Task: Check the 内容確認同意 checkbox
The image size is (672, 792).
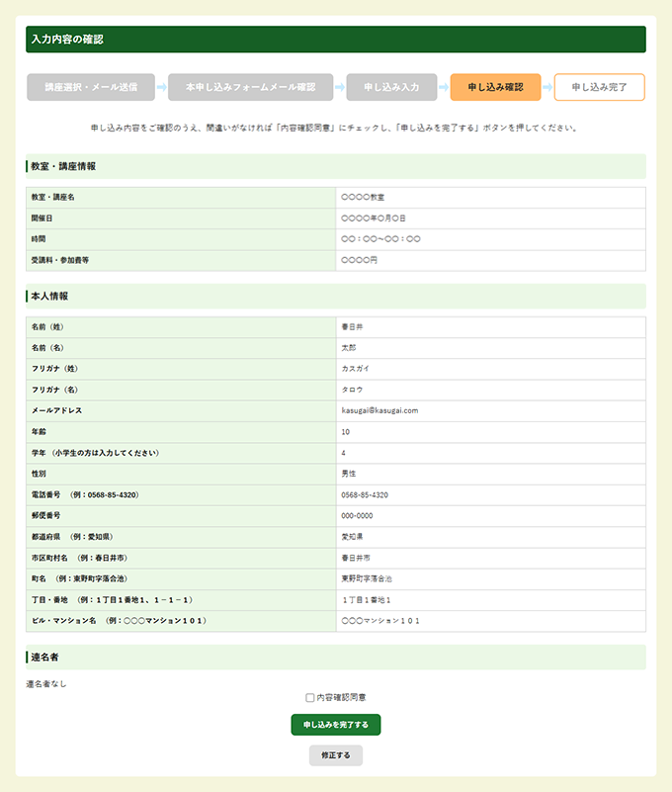Action: pos(310,698)
